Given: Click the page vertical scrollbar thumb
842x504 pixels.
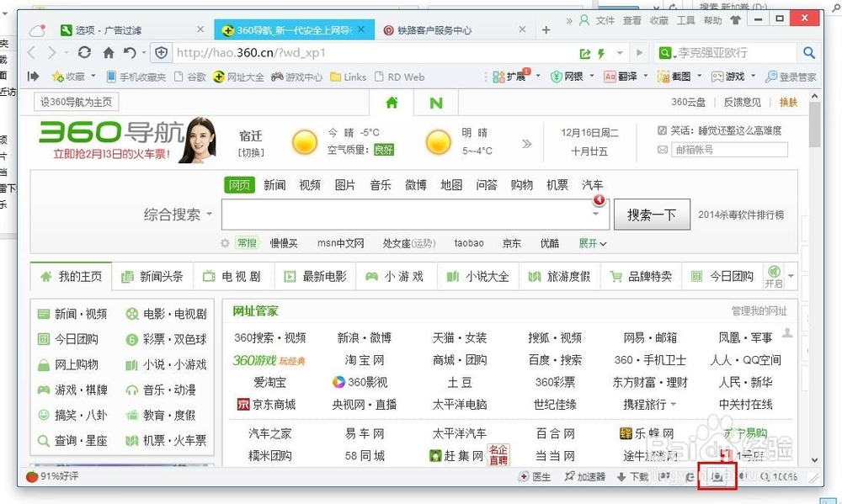Looking at the screenshot, I should pyautogui.click(x=814, y=125).
